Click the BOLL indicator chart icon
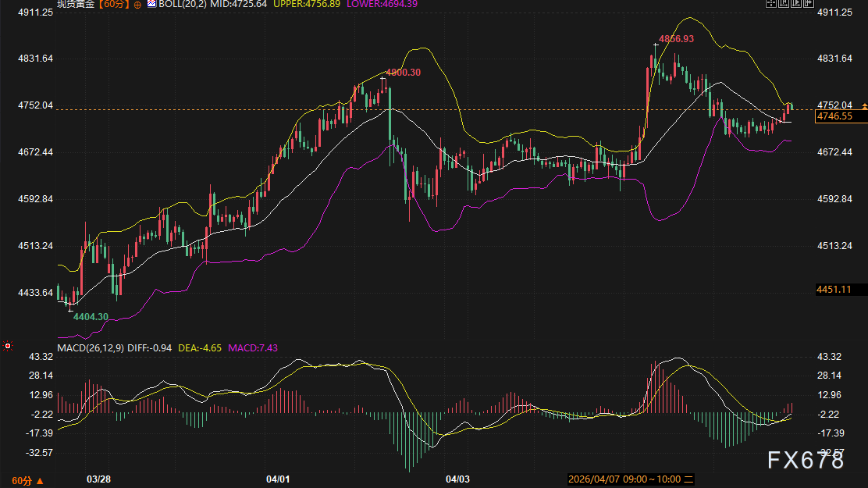 pyautogui.click(x=151, y=5)
